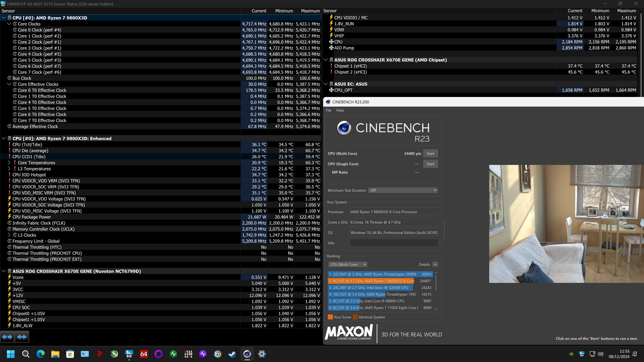The width and height of the screenshot is (644, 362).
Task: Start the CPU (Single Core) test
Action: [x=430, y=164]
